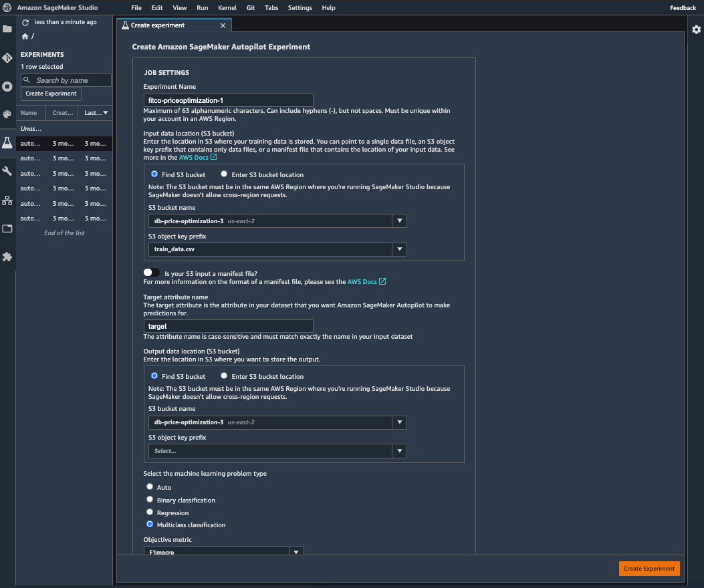Open the palette commands icon

tap(7, 114)
